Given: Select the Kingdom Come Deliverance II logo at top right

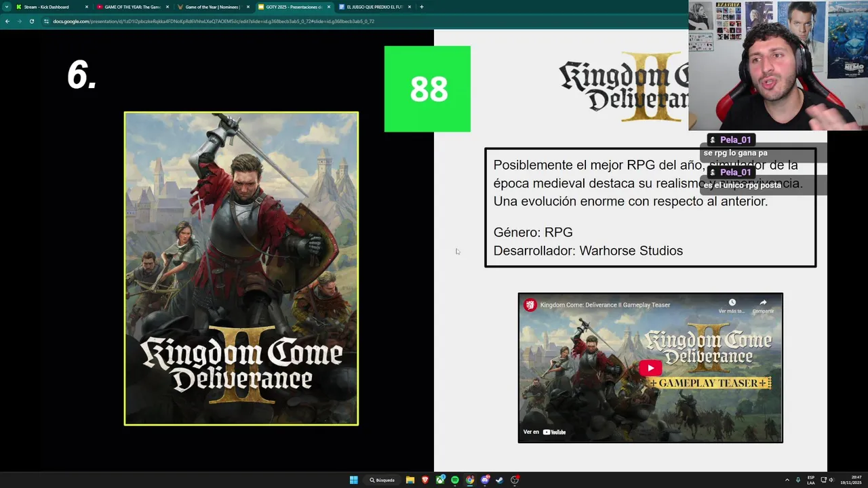Looking at the screenshot, I should 624,87.
